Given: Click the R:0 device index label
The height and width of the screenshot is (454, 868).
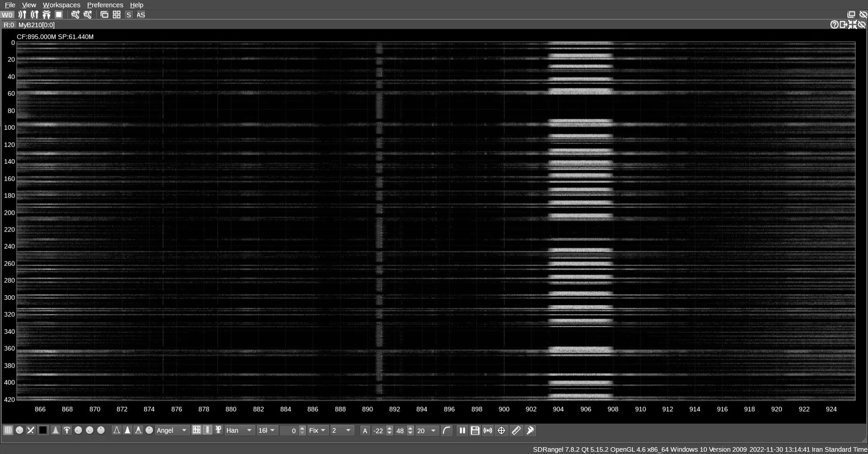Looking at the screenshot, I should click(9, 25).
